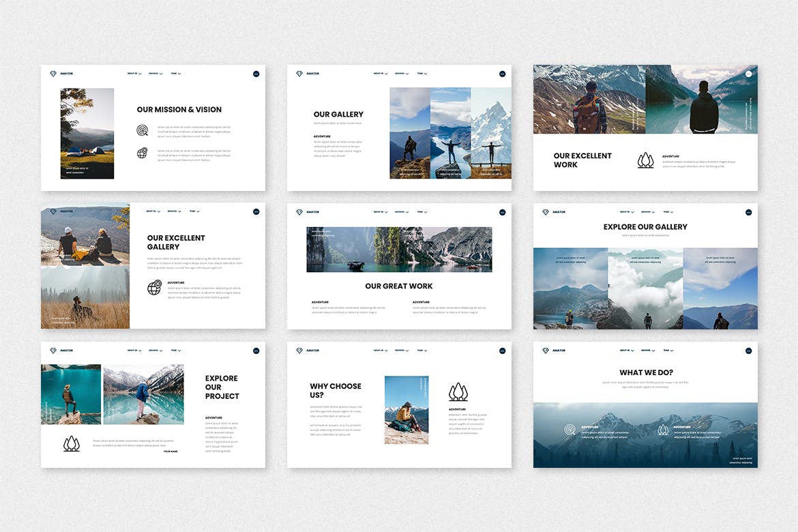Click the circular menu toggle on What We Do slide

pyautogui.click(x=748, y=351)
